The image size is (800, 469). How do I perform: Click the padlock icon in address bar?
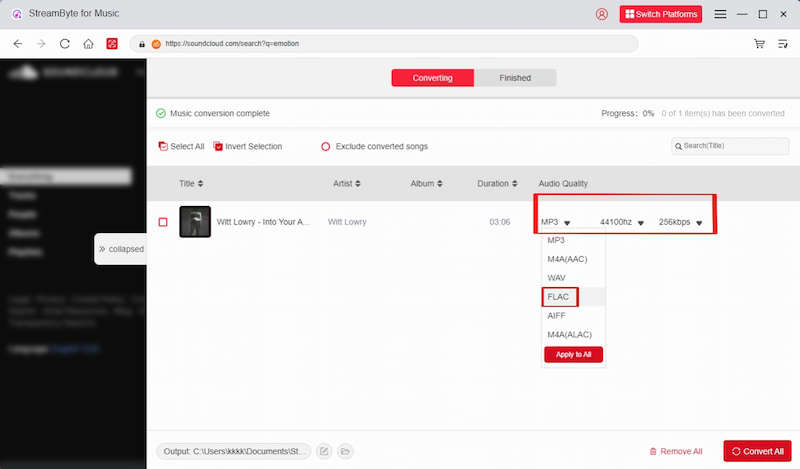coord(142,44)
